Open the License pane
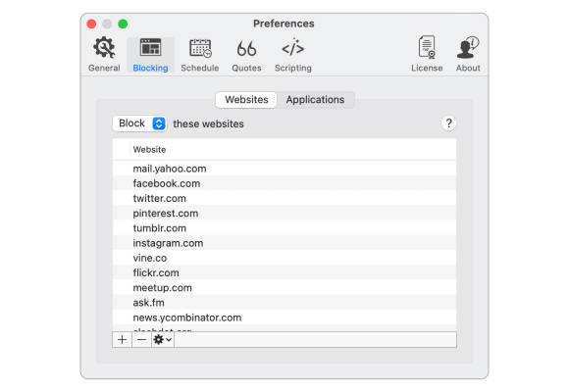The image size is (569, 392). click(x=427, y=55)
